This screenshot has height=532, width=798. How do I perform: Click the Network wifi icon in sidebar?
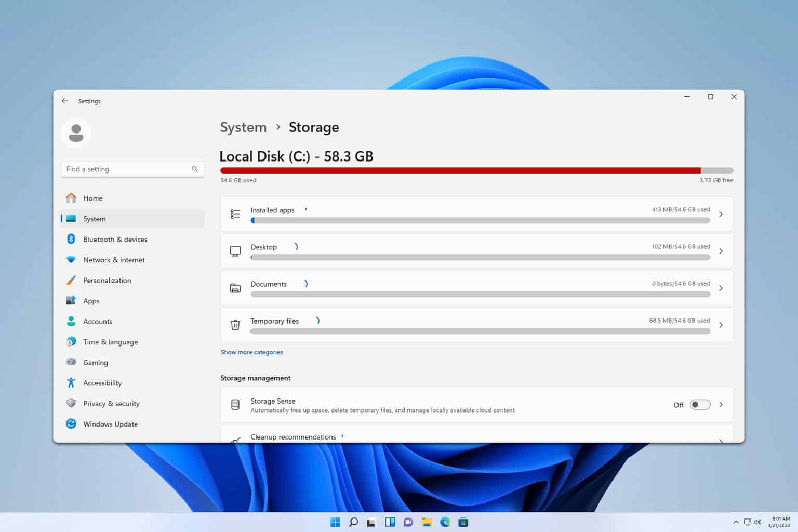[x=71, y=260]
